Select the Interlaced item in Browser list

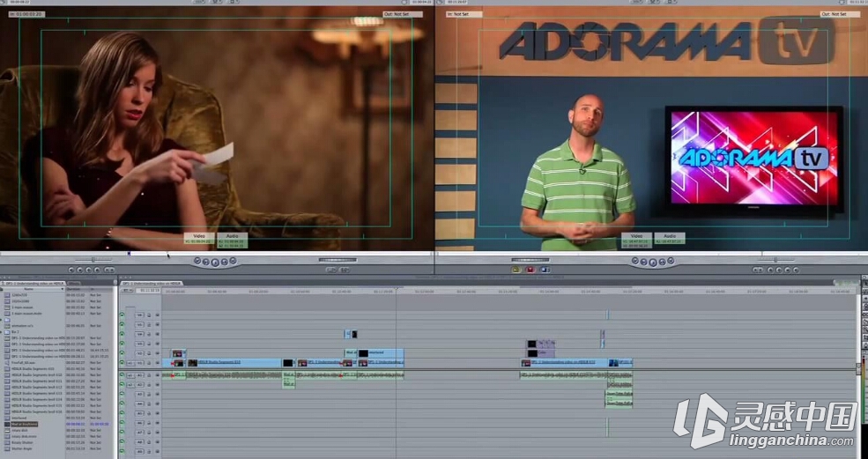pos(19,418)
